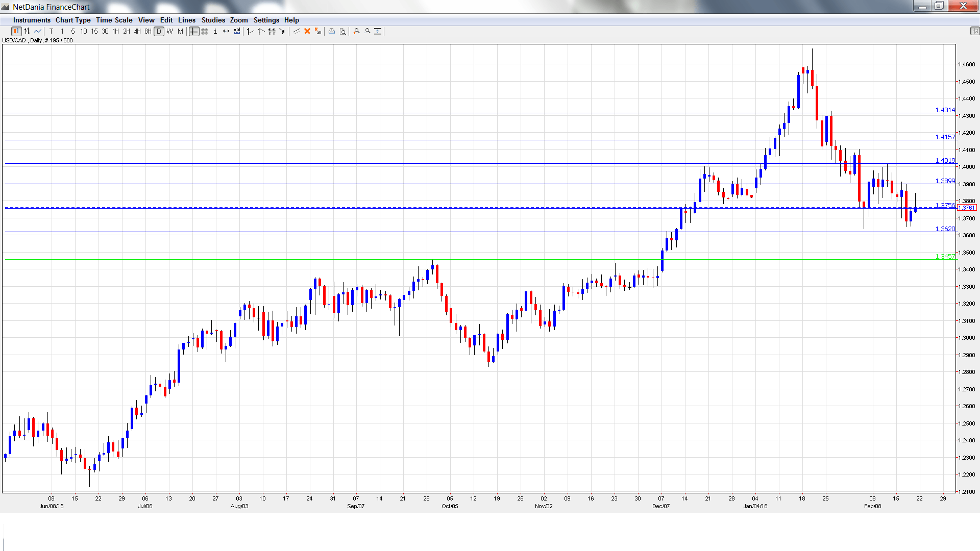Screen dimensions: 980x551
Task: Expand the Instruments menu
Action: click(32, 20)
